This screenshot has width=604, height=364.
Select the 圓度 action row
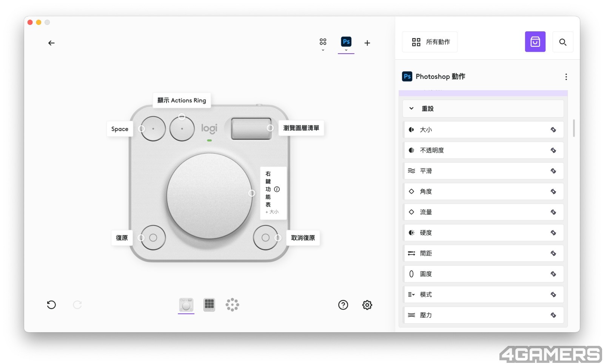pos(484,274)
